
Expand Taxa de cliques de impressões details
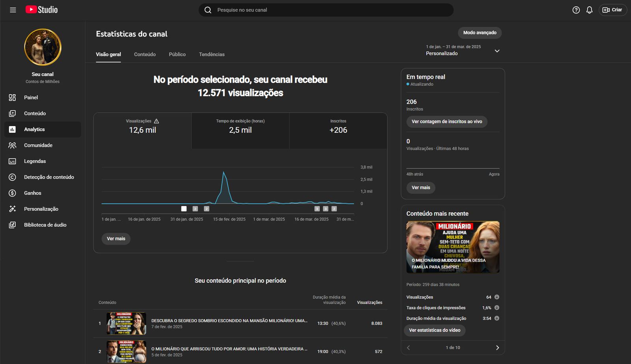pos(497,308)
